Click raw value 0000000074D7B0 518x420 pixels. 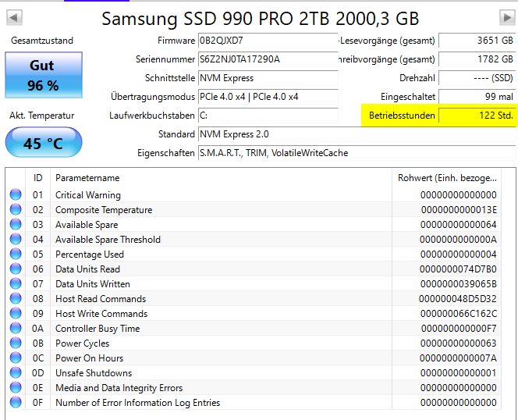(458, 269)
